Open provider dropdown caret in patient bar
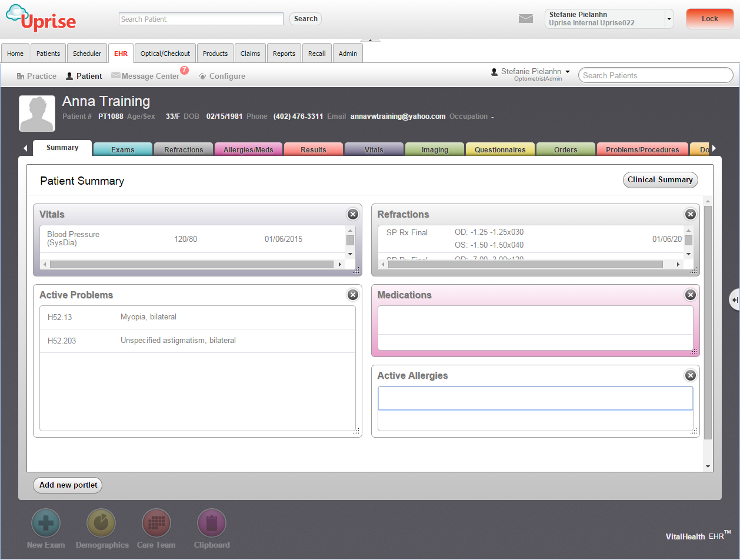 [566, 71]
